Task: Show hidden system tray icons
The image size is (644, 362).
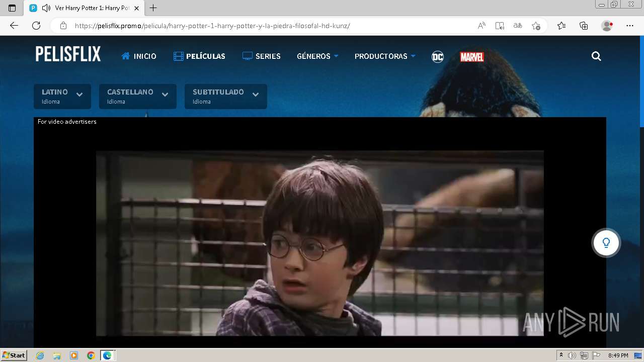Action: 561,355
